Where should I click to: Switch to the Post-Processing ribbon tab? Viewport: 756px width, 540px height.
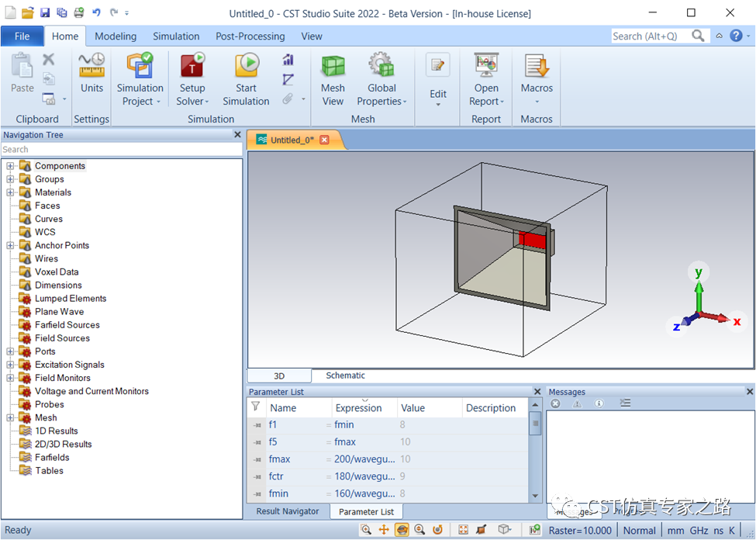[250, 36]
